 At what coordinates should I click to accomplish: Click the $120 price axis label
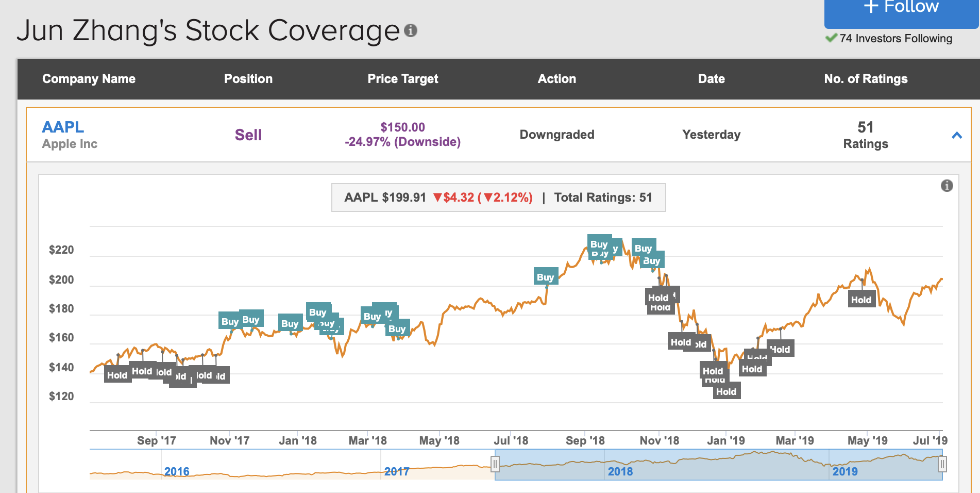61,397
